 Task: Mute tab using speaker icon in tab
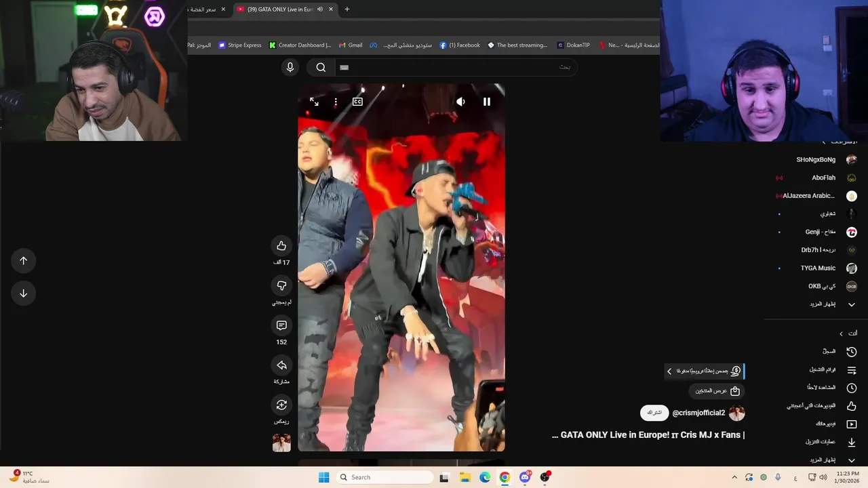pyautogui.click(x=320, y=9)
